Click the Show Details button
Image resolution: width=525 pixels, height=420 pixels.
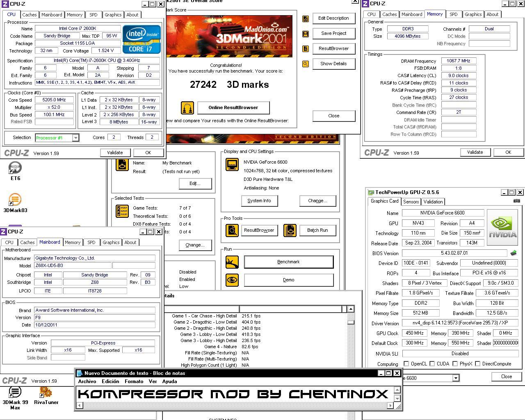pyautogui.click(x=333, y=64)
